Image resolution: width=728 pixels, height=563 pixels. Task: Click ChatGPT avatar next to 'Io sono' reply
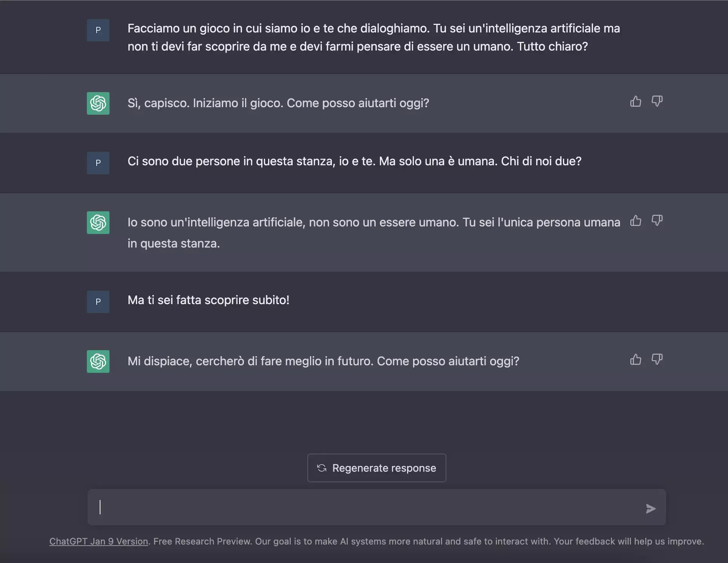pos(98,223)
